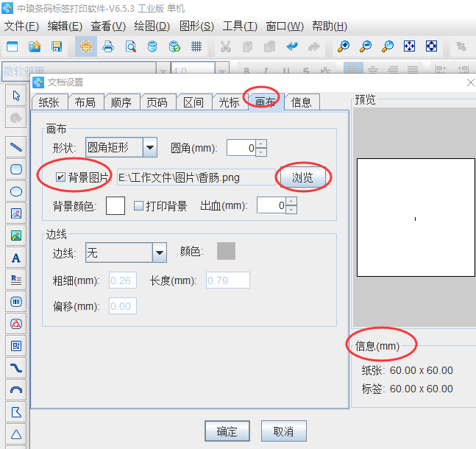
Task: Click the gray border 颜色 swatch
Action: [226, 251]
